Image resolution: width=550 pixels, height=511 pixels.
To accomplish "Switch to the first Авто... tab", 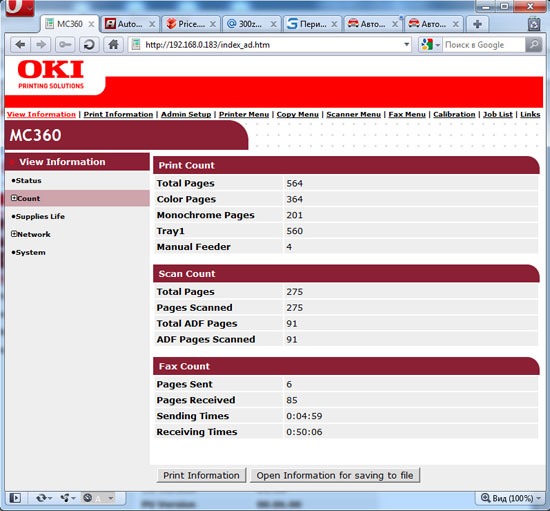I will (373, 24).
